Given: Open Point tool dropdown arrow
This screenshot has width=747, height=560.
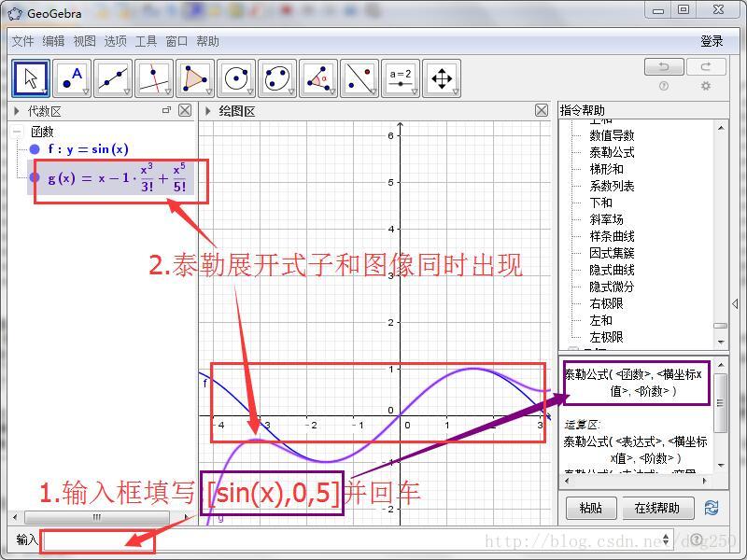Looking at the screenshot, I should (x=86, y=91).
